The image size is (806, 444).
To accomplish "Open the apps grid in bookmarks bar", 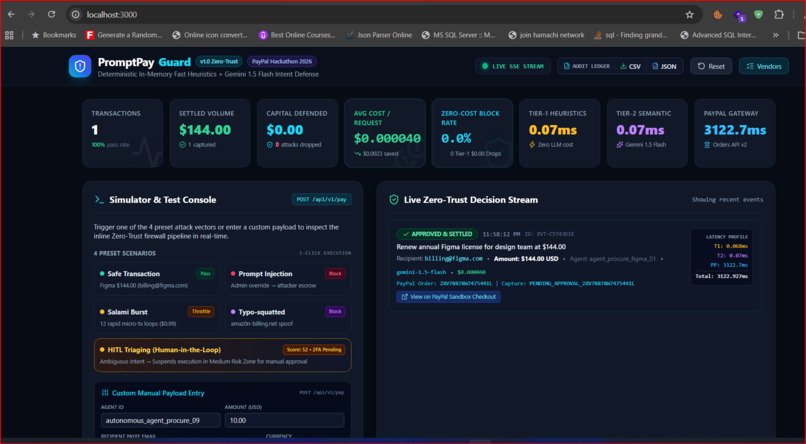I will [9, 35].
